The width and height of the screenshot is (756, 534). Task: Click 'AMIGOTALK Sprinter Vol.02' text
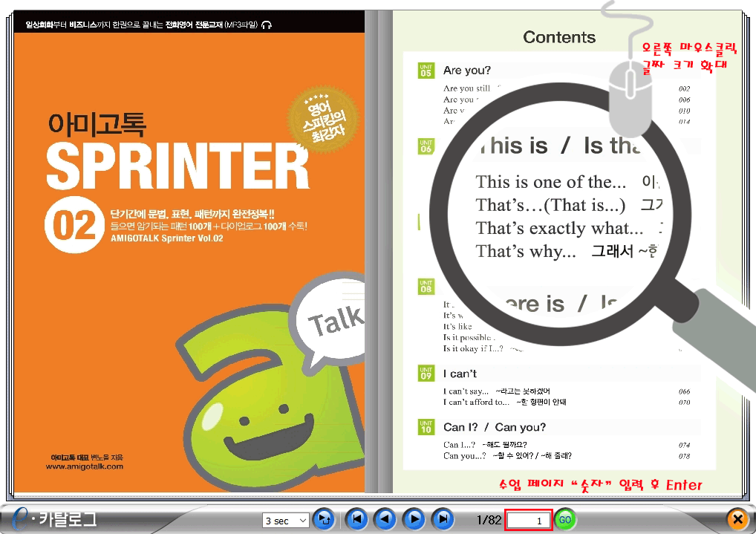167,238
